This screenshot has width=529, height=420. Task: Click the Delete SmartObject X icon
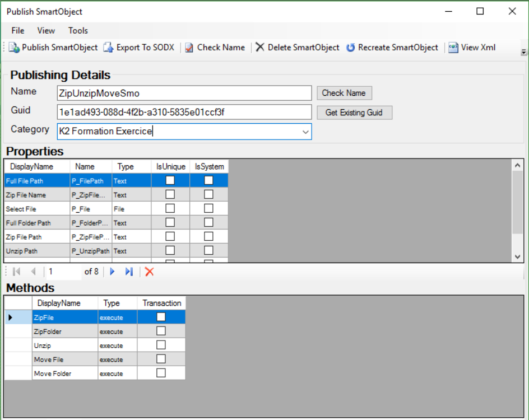pos(260,48)
